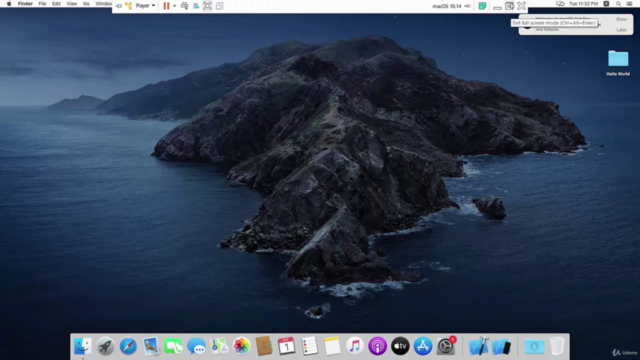Open Spotlight search in menu bar
The width and height of the screenshot is (640, 360).
(x=618, y=4)
